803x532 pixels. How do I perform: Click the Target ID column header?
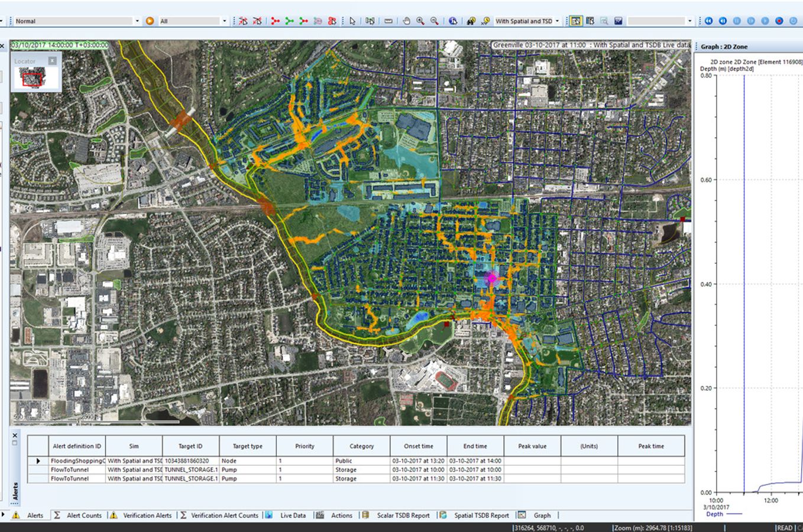point(190,446)
